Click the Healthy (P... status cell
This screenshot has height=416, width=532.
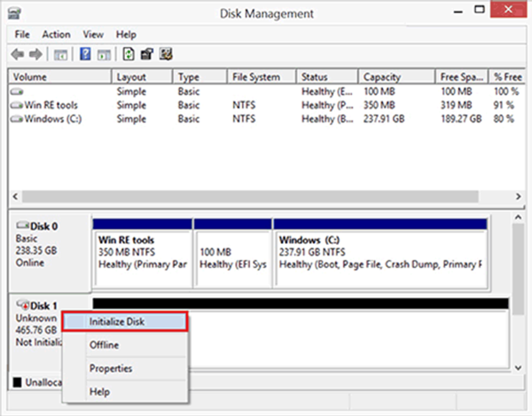[327, 106]
